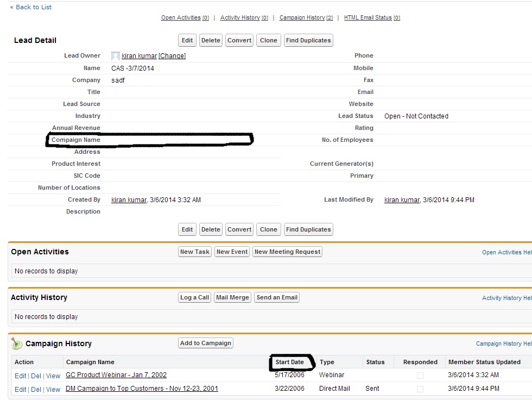Click start date 5/17/2006 cell
The image size is (532, 400).
coord(289,375)
